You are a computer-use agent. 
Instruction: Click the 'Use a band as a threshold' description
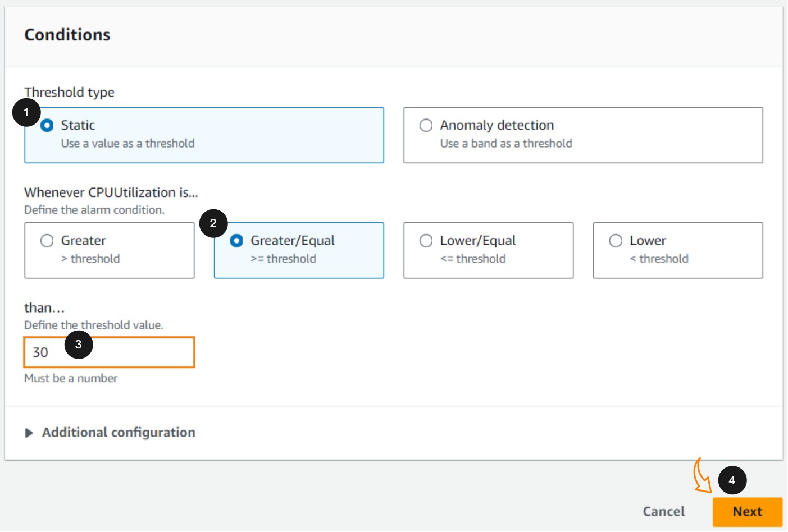click(x=505, y=144)
